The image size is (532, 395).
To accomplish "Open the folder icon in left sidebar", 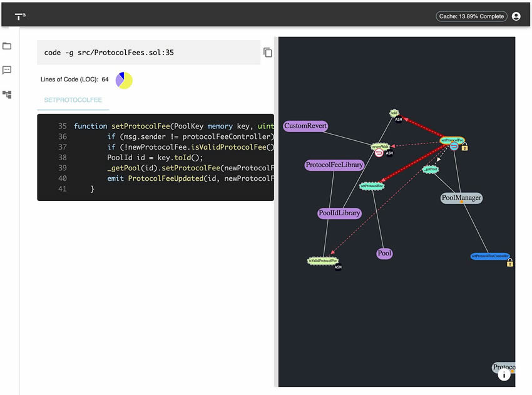I will click(x=7, y=46).
